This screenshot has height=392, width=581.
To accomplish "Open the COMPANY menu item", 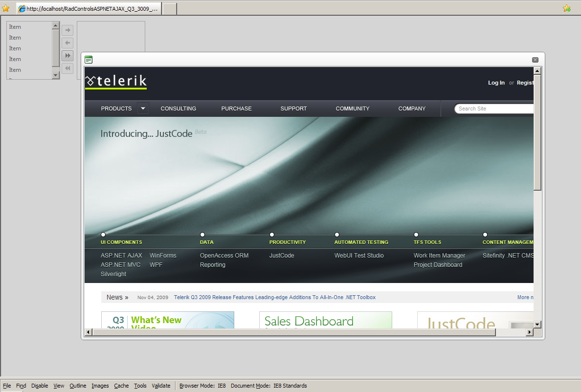I will [412, 109].
